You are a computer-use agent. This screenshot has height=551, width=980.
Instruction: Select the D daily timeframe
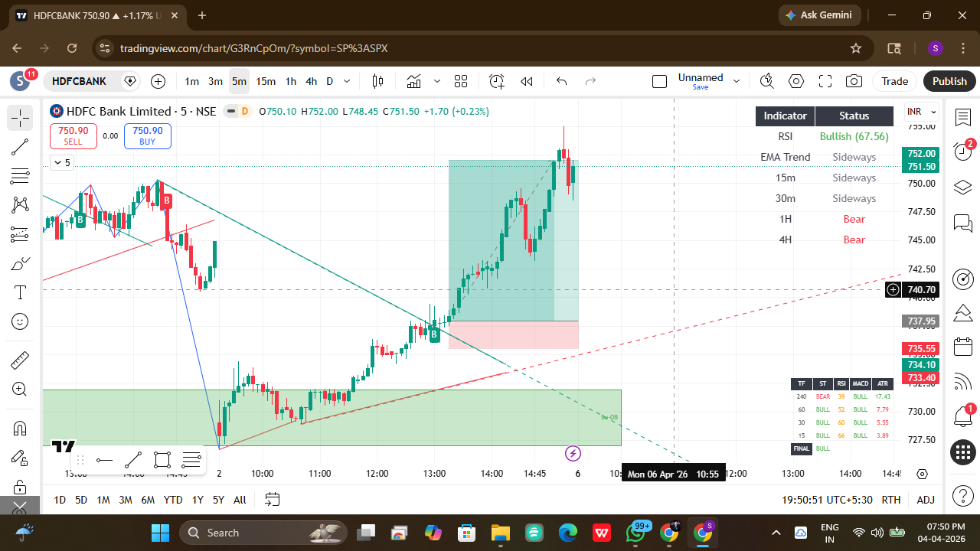tap(330, 81)
